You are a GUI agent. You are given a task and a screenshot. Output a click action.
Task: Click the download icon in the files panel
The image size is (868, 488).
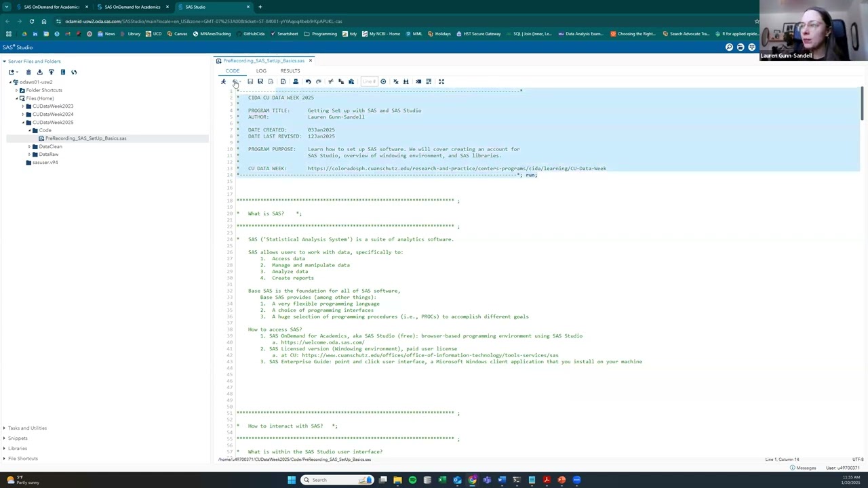click(39, 72)
